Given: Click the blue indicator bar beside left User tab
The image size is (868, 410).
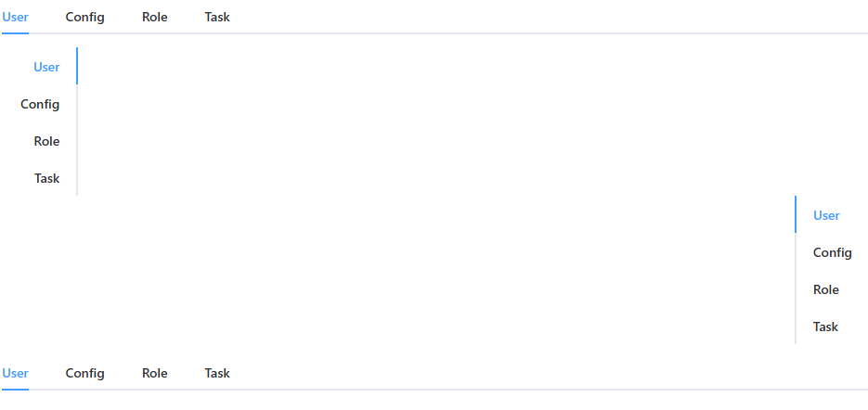Looking at the screenshot, I should [x=76, y=67].
